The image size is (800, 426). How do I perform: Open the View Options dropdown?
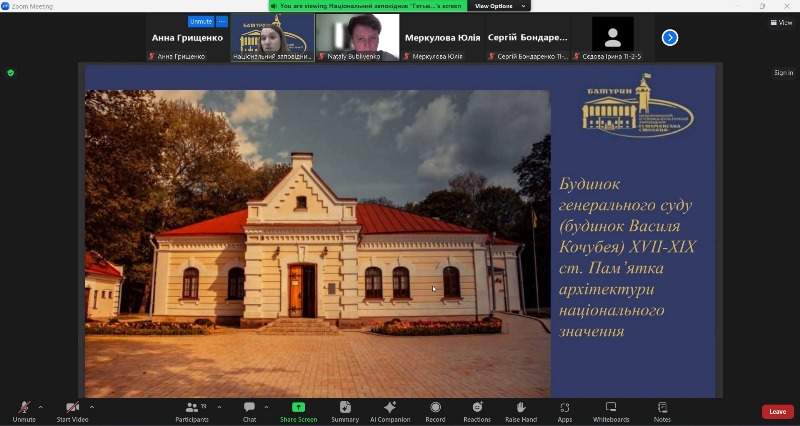[499, 6]
